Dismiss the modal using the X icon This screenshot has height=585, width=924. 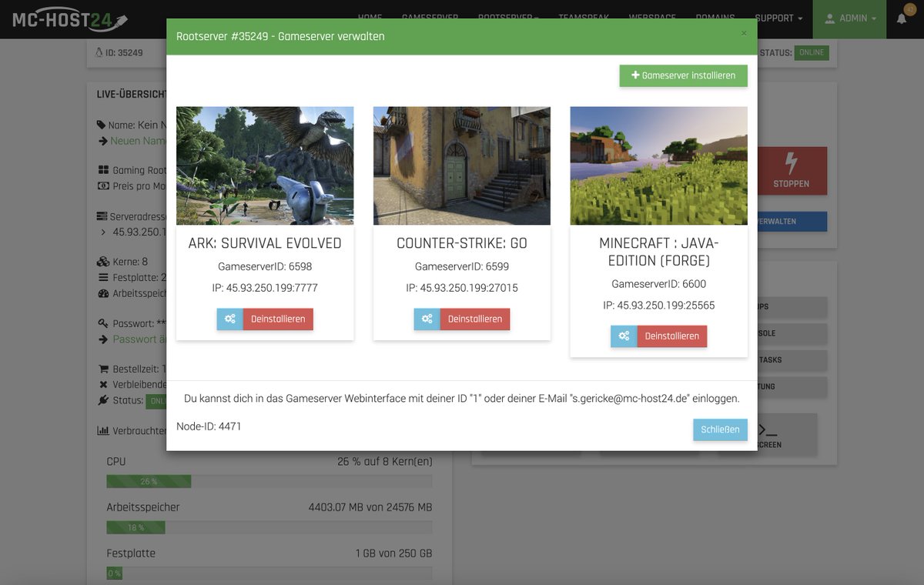click(744, 33)
